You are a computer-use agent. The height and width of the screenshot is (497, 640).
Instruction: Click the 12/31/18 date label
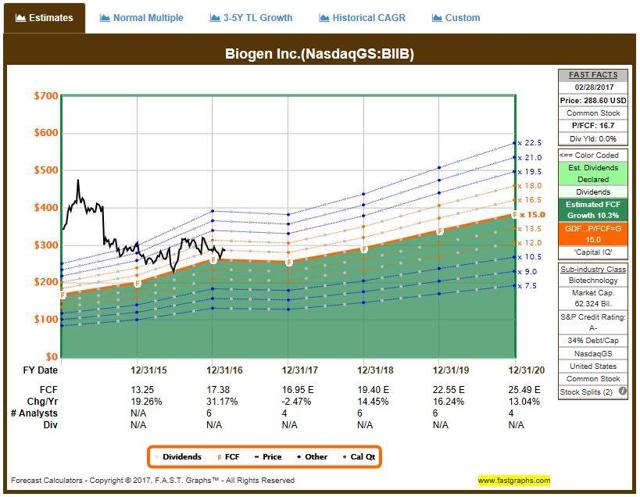pyautogui.click(x=375, y=370)
